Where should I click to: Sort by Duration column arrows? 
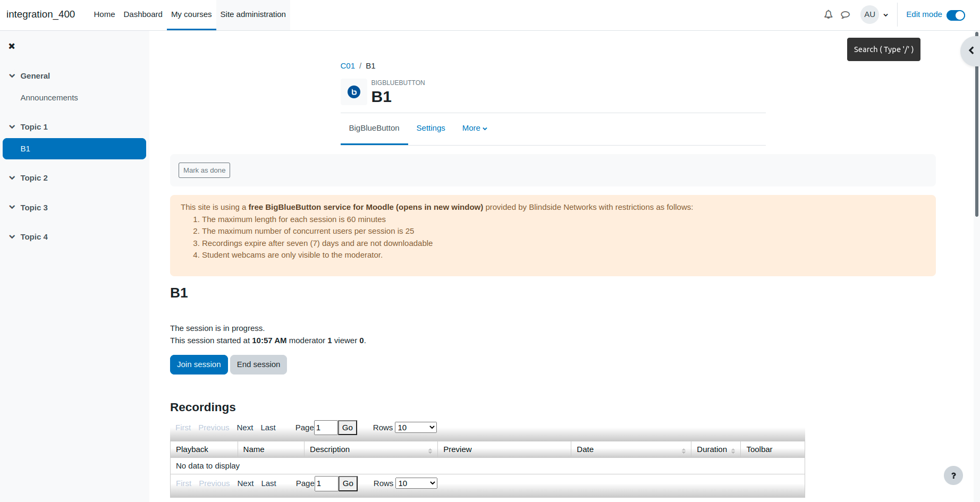(733, 450)
